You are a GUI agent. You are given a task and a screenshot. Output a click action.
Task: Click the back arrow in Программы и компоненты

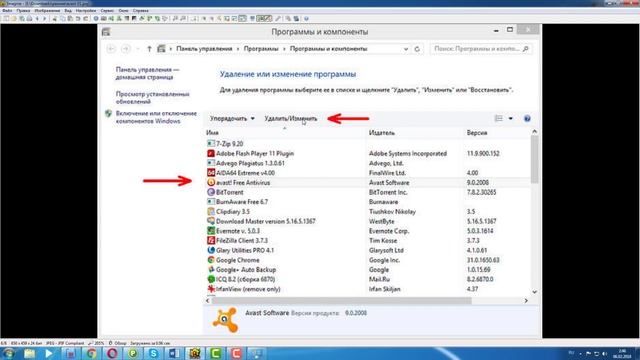pyautogui.click(x=111, y=49)
